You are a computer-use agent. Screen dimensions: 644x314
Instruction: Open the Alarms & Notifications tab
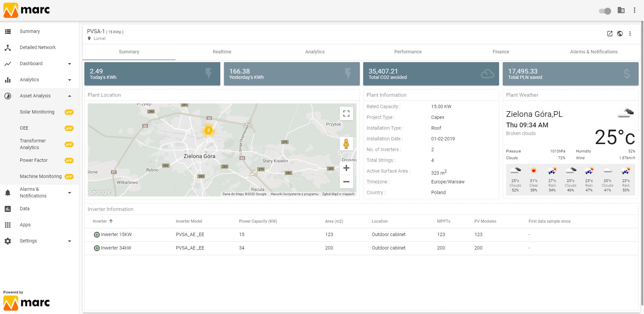coord(594,52)
